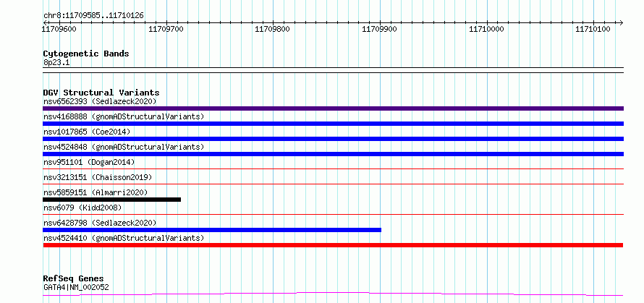The height and width of the screenshot is (303, 644).
Task: Select nsv6562393 (Sedlazeck2020) label
Action: pyautogui.click(x=100, y=101)
